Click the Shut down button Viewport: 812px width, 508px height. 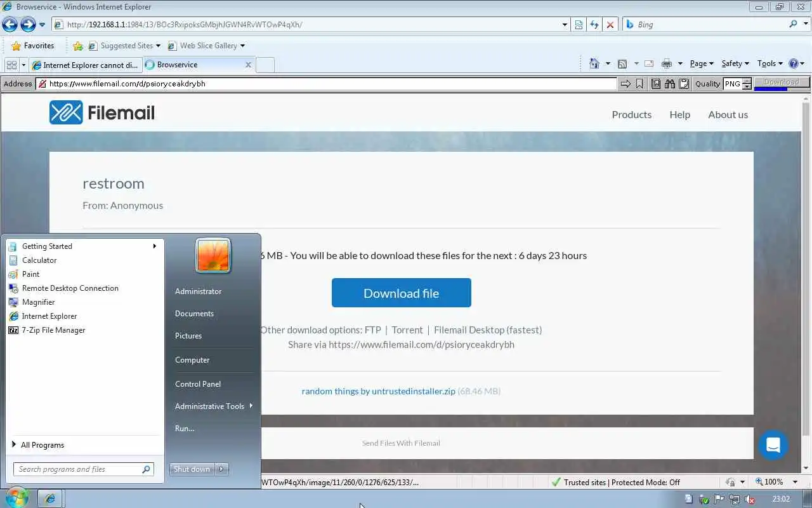pyautogui.click(x=192, y=469)
